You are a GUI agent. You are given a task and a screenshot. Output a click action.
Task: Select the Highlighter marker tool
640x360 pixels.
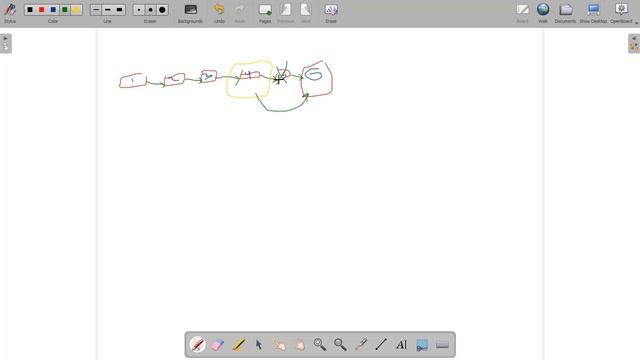pos(238,344)
